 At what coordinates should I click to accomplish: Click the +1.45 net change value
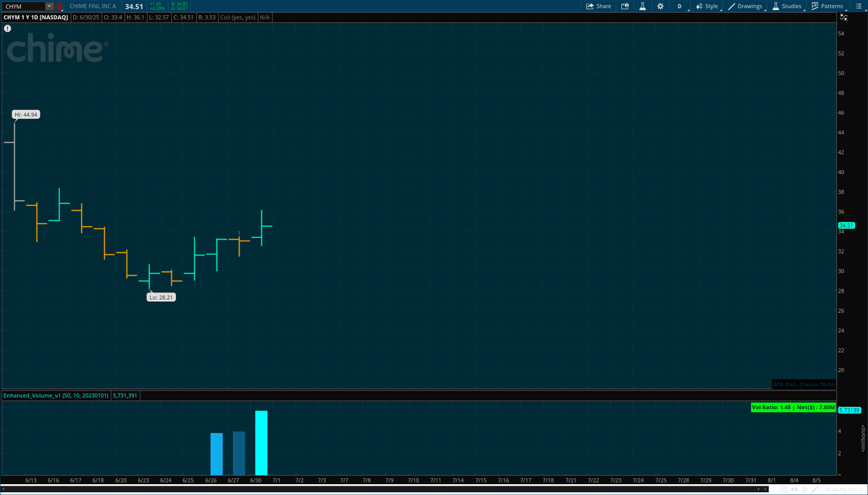(x=156, y=4)
